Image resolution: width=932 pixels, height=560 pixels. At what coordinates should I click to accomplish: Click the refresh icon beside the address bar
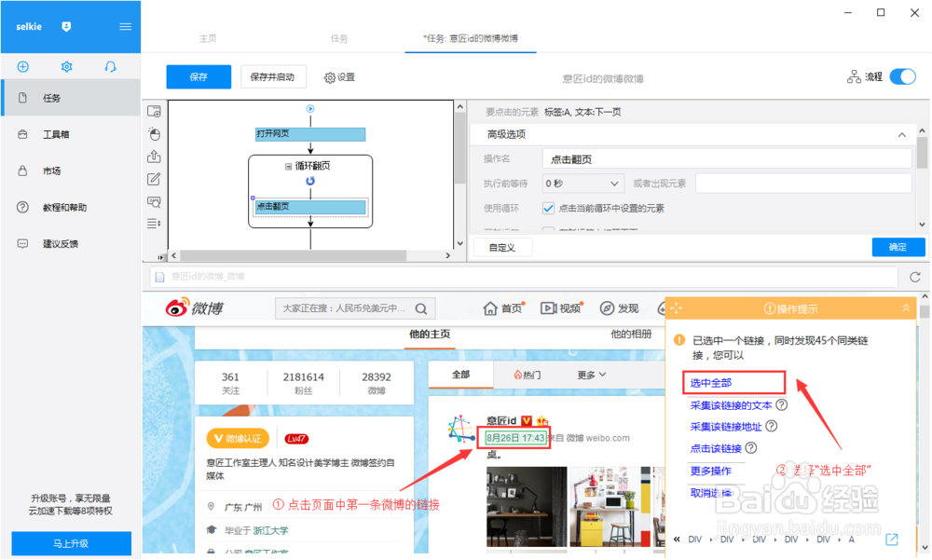915,277
